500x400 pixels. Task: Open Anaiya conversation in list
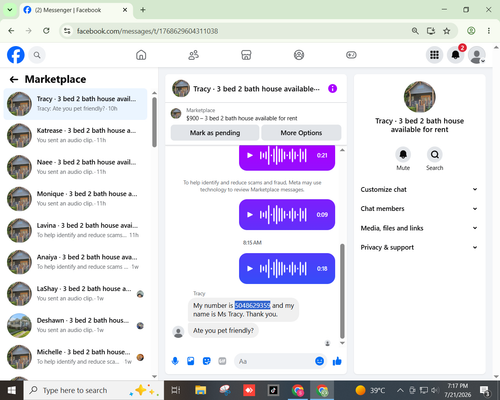click(75, 262)
